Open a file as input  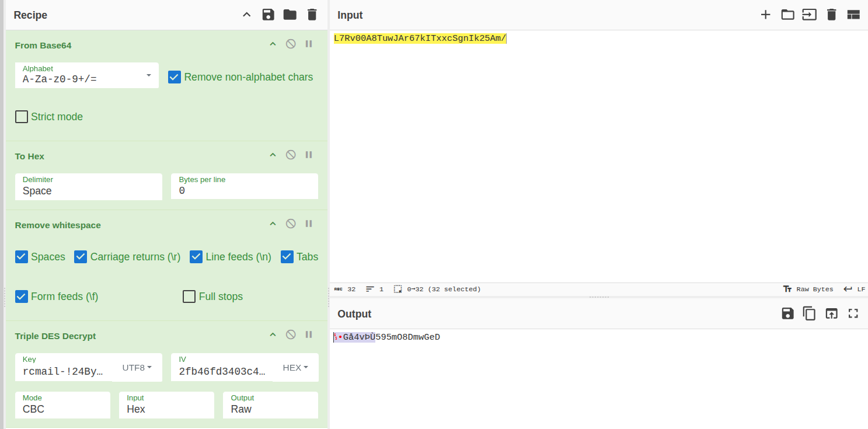coord(787,15)
